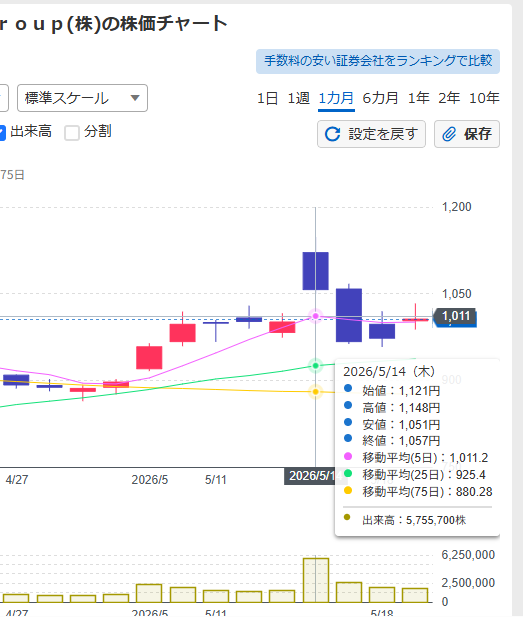Image resolution: width=523 pixels, height=617 pixels.
Task: Click 移動平均(75日)：880.28 in tooltip
Action: (x=427, y=491)
